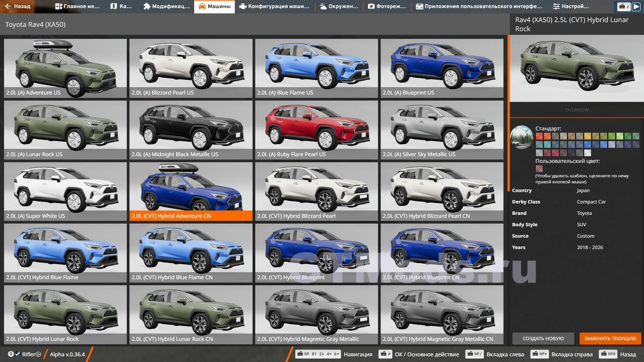Pick 2.0L (CVT) Hybrid Lunar Rock CN
Viewport: 644px width, 362px height.
[191, 315]
